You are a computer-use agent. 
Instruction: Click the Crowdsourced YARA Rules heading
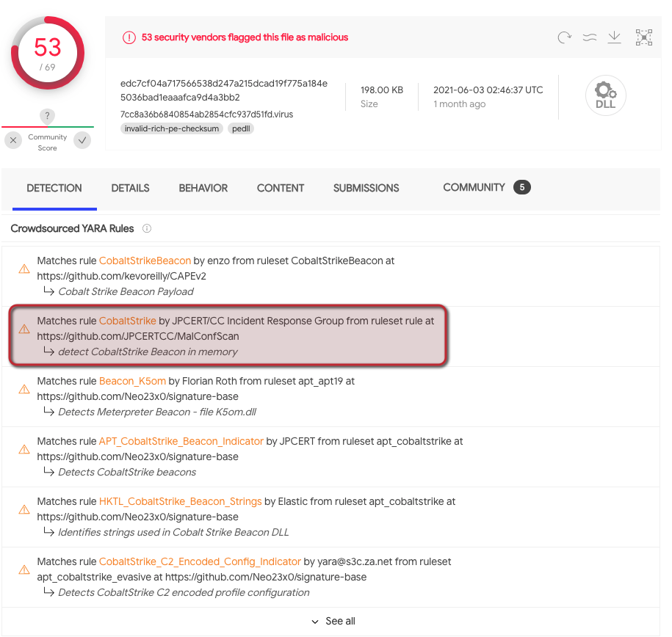72,228
